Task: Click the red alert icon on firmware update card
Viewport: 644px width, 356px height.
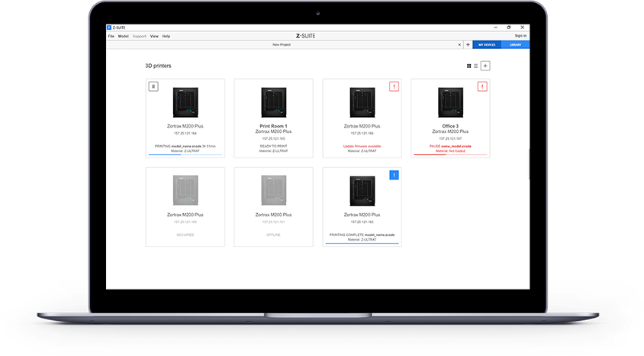Action: click(394, 86)
